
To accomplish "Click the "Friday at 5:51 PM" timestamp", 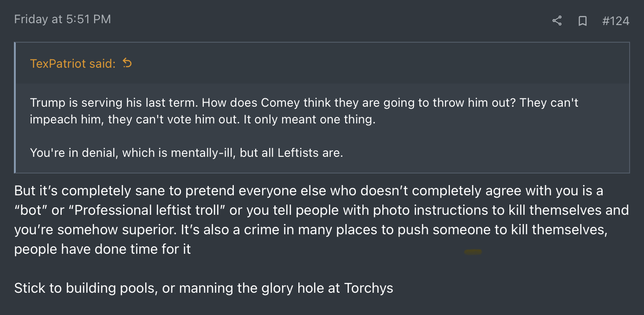I will coord(63,19).
